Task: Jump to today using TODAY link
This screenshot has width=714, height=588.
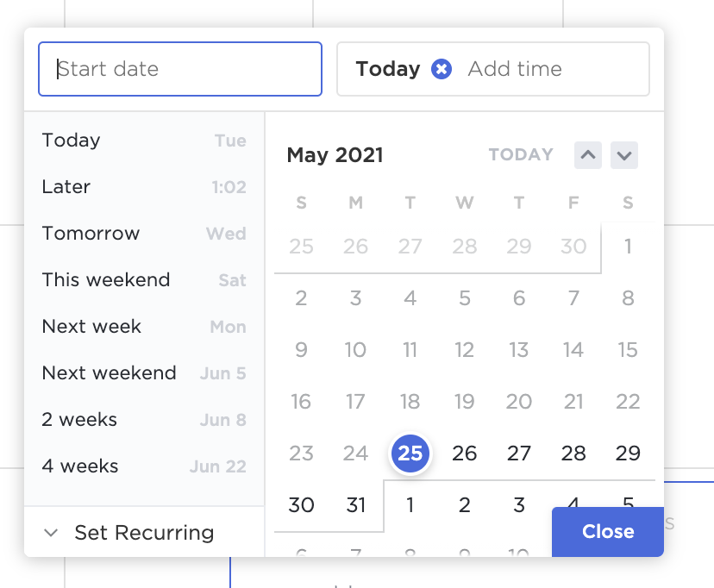Action: coord(521,155)
